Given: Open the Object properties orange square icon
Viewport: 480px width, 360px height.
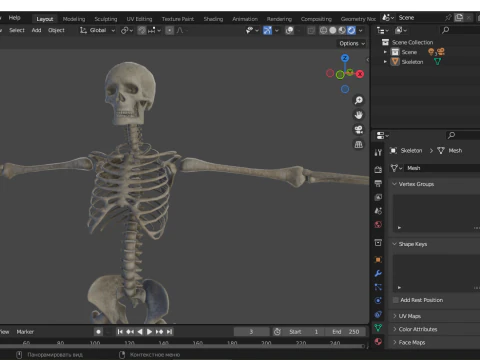Looking at the screenshot, I should point(378,260).
